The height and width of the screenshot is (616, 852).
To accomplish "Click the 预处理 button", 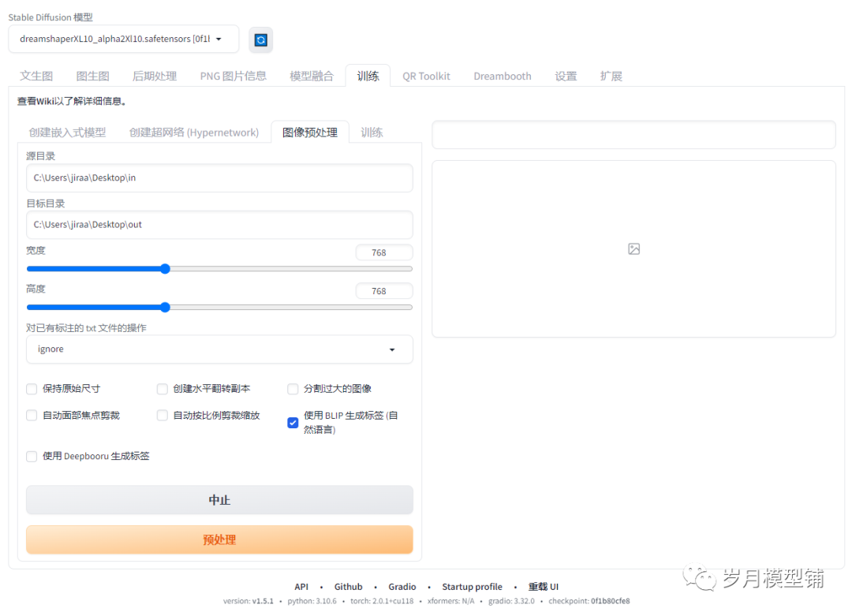I will click(219, 539).
